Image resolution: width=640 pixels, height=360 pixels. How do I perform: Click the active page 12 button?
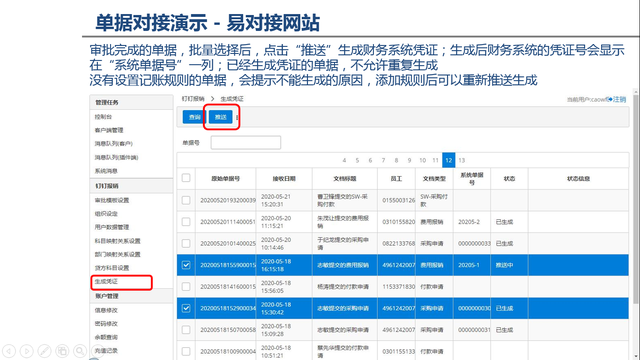coord(449,160)
